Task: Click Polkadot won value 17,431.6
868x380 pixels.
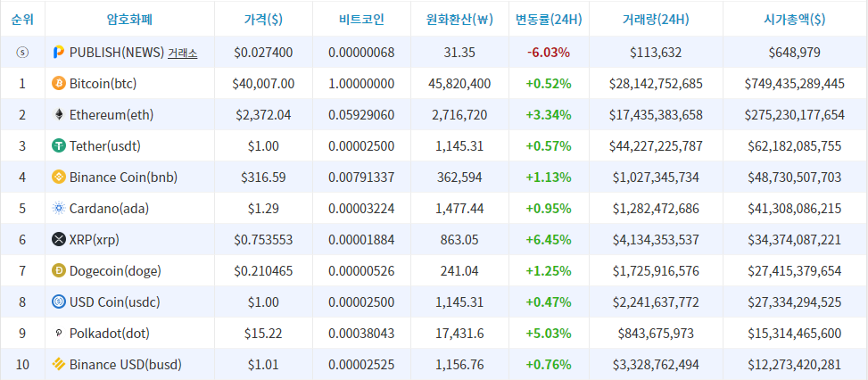Action: point(459,335)
